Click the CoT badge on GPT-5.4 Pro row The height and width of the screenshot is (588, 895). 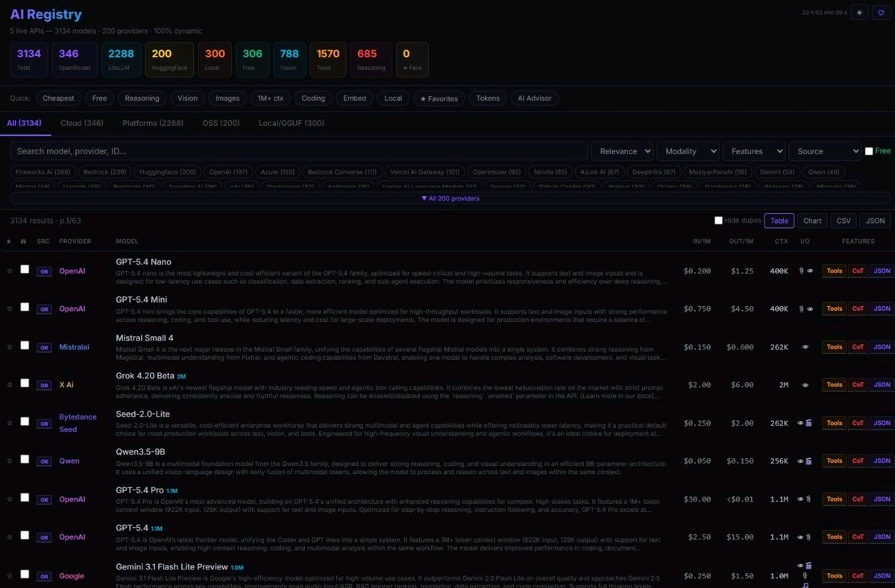pos(858,499)
